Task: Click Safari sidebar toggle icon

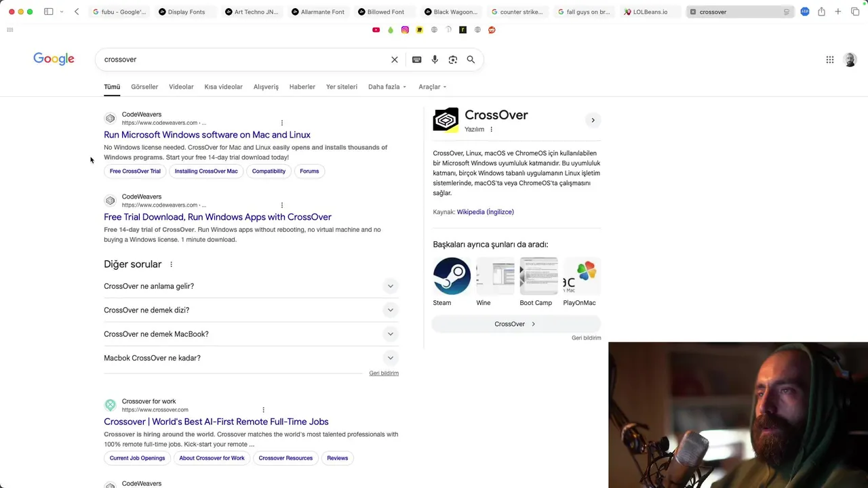Action: pos(49,12)
